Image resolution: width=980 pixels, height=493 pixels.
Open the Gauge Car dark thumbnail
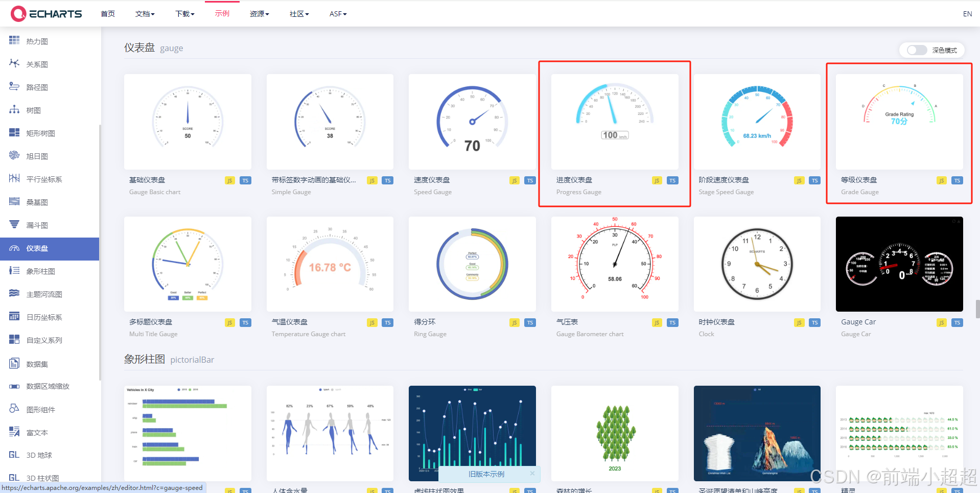[899, 264]
